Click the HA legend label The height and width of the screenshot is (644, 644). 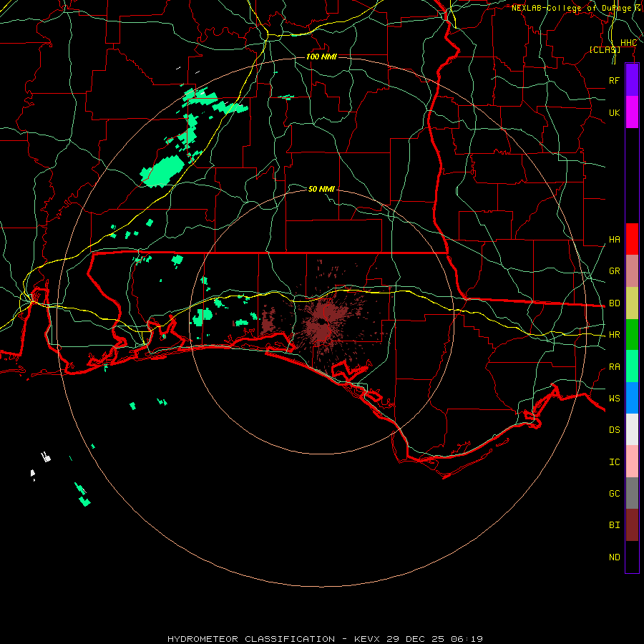tap(614, 240)
